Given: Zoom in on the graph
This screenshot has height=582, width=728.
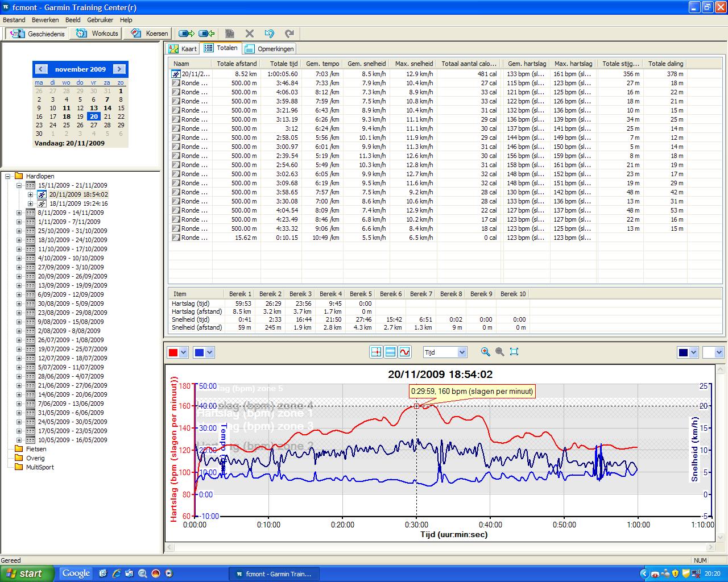Looking at the screenshot, I should tap(485, 352).
